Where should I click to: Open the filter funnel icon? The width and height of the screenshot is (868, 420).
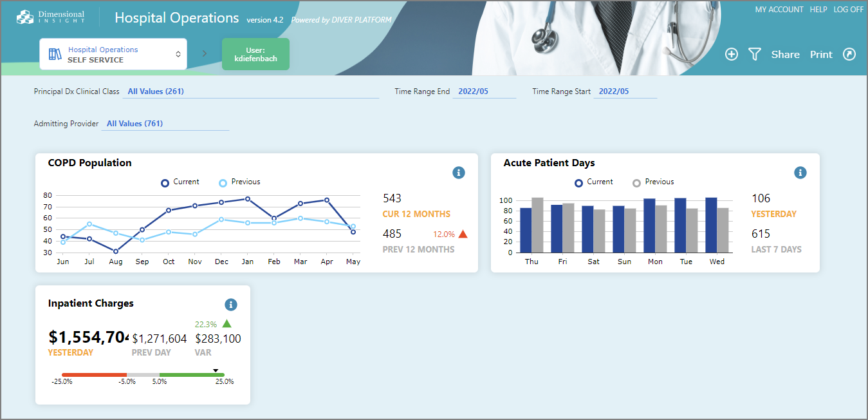pos(755,55)
